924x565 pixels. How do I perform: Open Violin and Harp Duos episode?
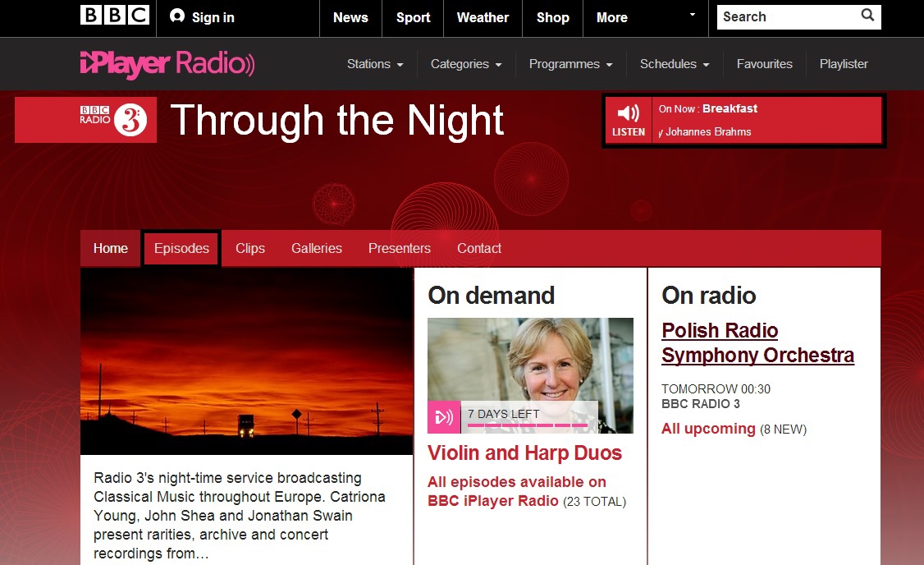coord(524,453)
